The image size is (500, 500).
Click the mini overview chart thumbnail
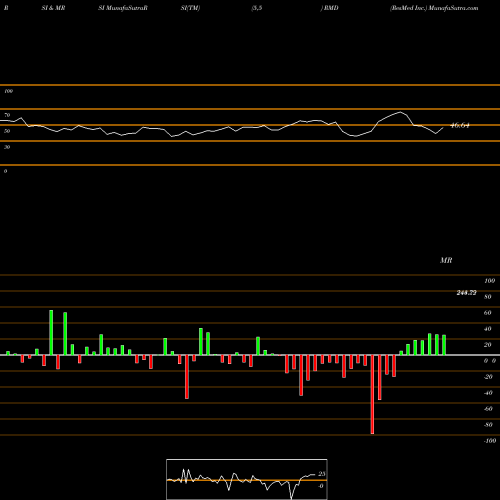pos(247,479)
